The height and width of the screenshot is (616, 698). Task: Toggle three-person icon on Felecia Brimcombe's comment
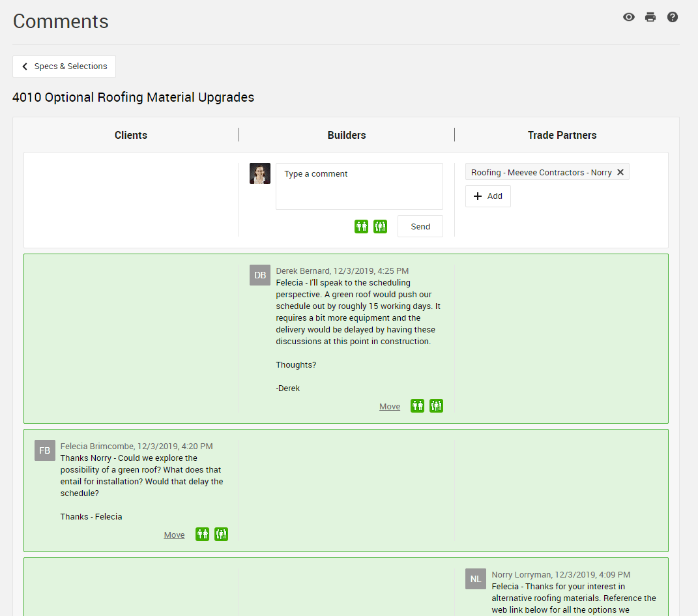click(222, 534)
